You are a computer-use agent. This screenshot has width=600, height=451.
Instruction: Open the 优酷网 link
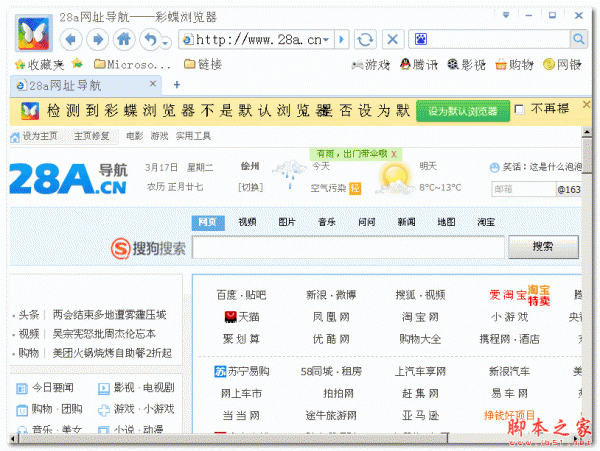331,339
